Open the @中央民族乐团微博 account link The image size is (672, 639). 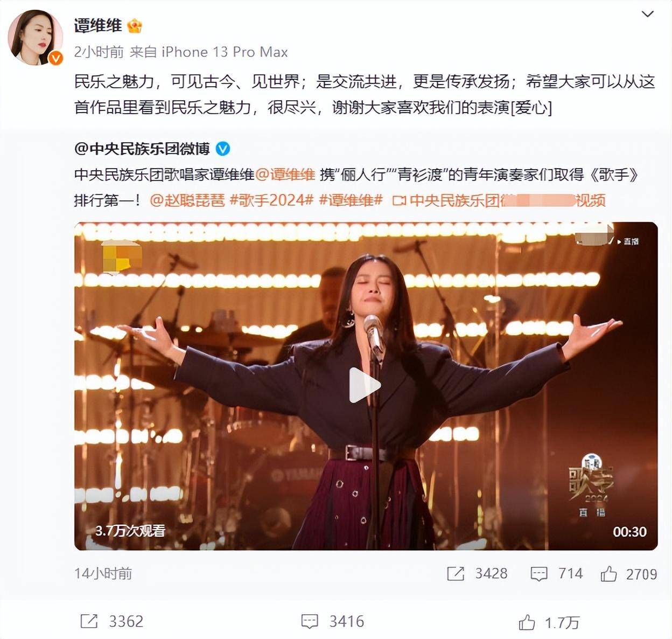click(142, 149)
